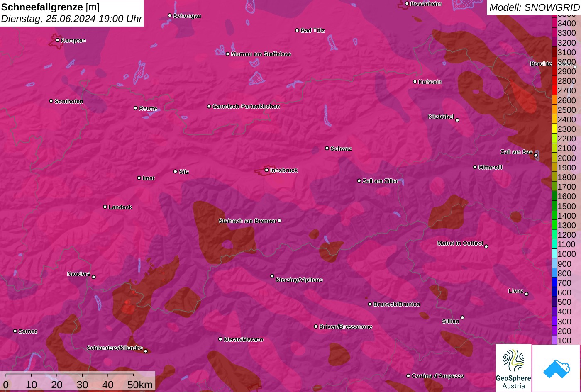Click the Schwaz marker dot
This screenshot has width=581, height=392.
[327, 148]
